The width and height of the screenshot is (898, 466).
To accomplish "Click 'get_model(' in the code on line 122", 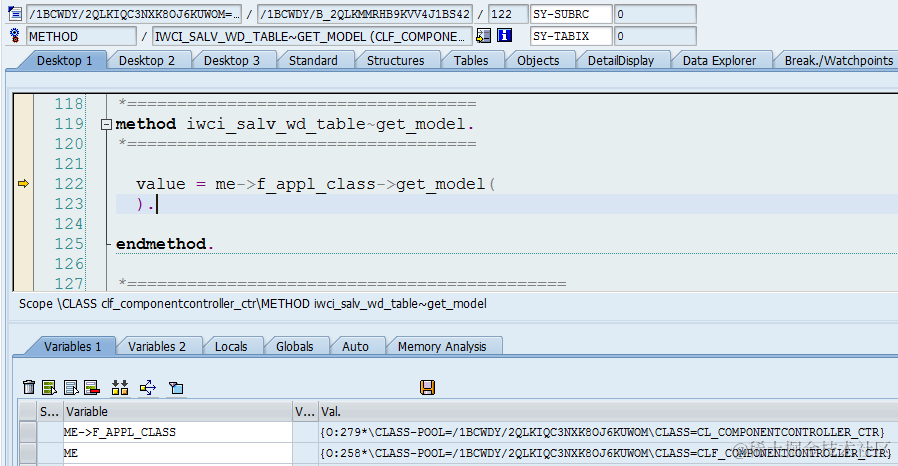I will (446, 184).
